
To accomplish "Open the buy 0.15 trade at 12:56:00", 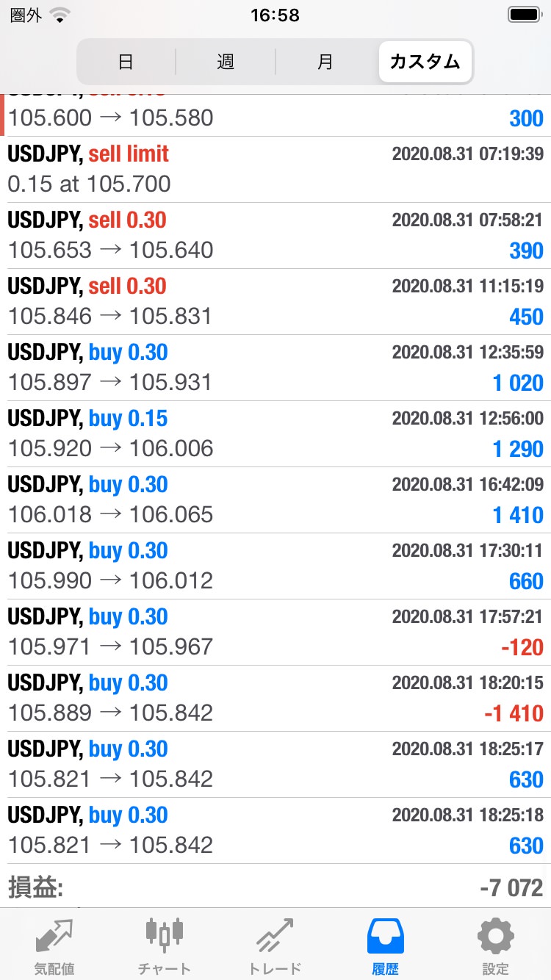I will click(x=275, y=433).
